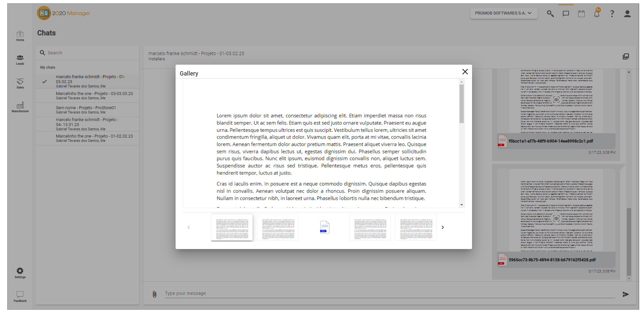The height and width of the screenshot is (317, 644).
Task: Click the gallery preview vertical scrollbar thumb
Action: (462, 104)
